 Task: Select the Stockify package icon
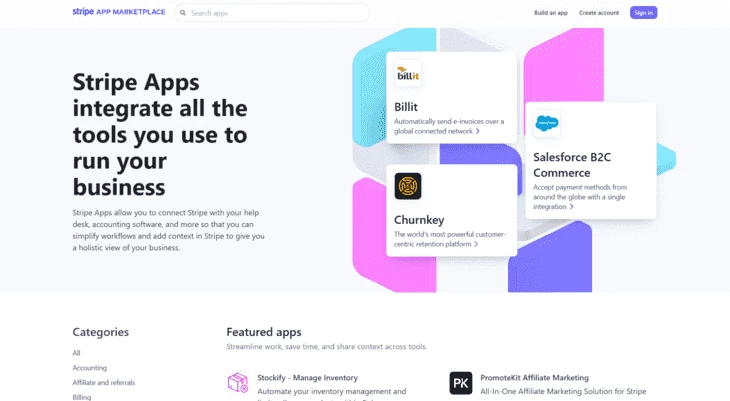(237, 382)
